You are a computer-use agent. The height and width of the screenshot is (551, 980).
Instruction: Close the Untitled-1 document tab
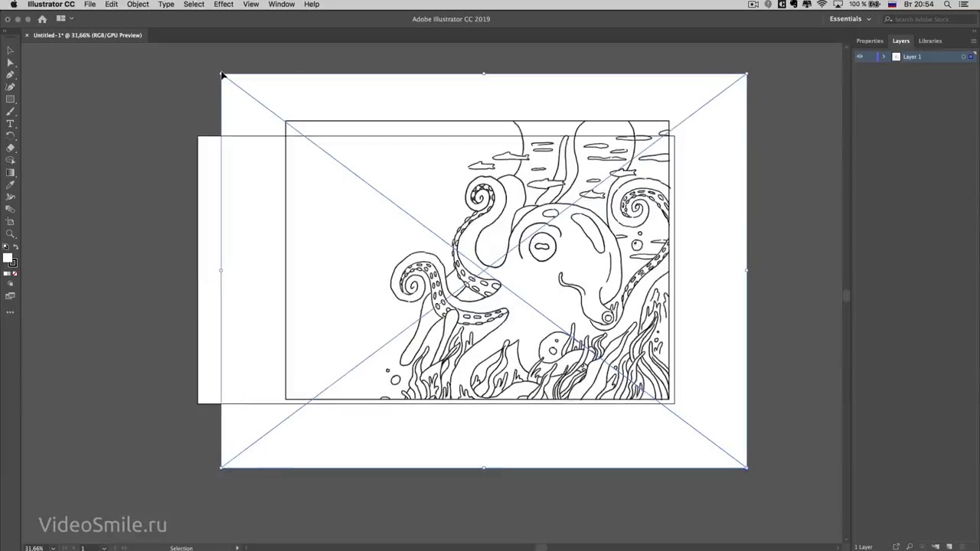tap(27, 35)
